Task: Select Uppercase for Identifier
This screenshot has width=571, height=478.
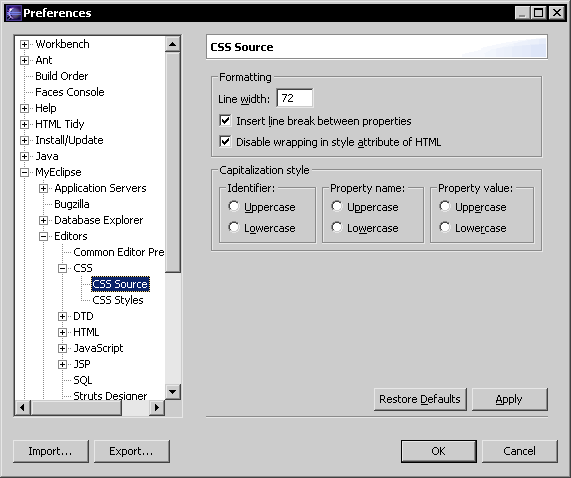Action: pyautogui.click(x=234, y=206)
